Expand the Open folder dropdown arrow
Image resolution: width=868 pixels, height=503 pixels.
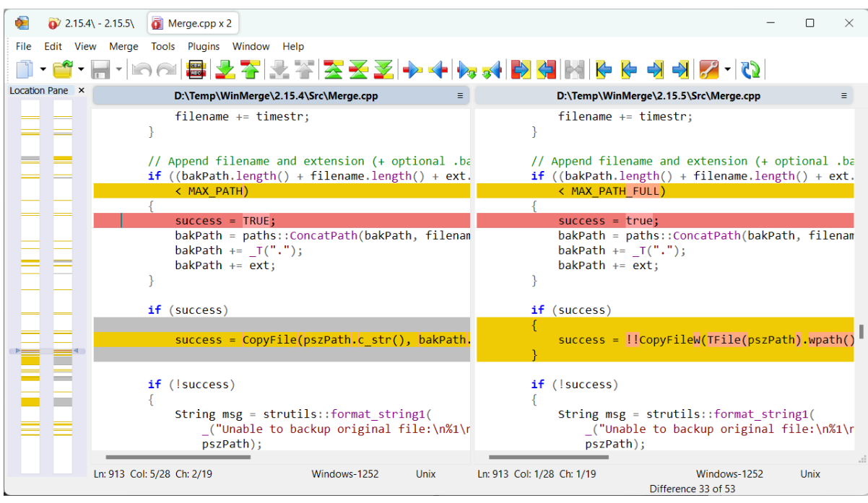click(81, 70)
